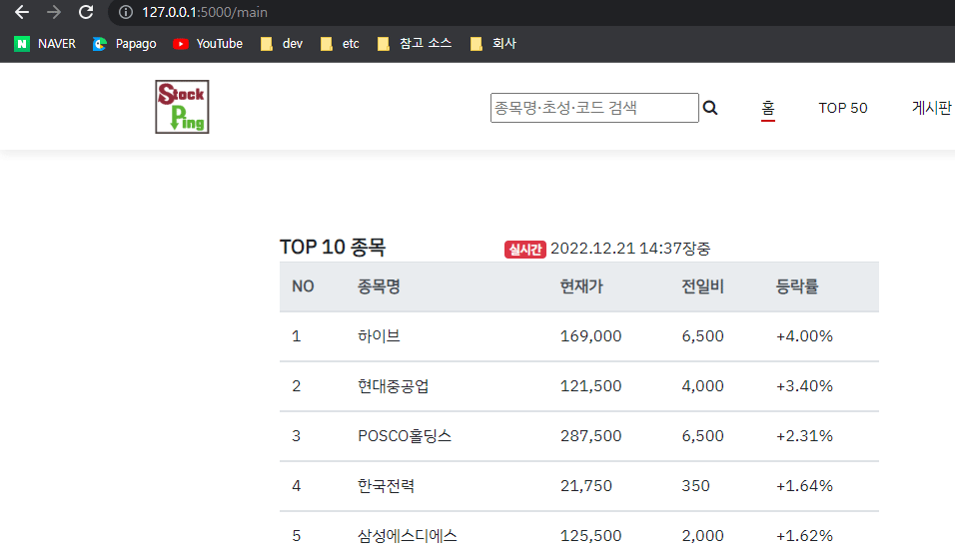955x560 pixels.
Task: Click the +1.64% change rate
Action: point(804,486)
